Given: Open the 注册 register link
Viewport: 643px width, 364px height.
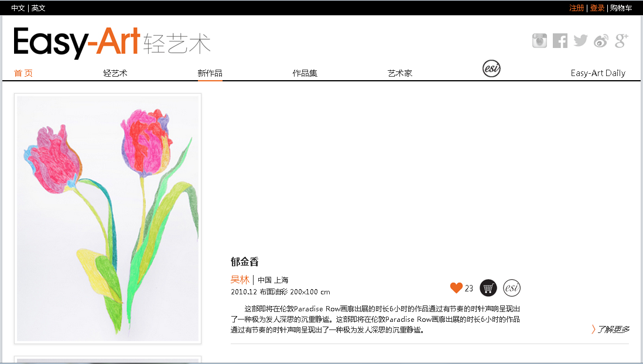Looking at the screenshot, I should point(576,8).
